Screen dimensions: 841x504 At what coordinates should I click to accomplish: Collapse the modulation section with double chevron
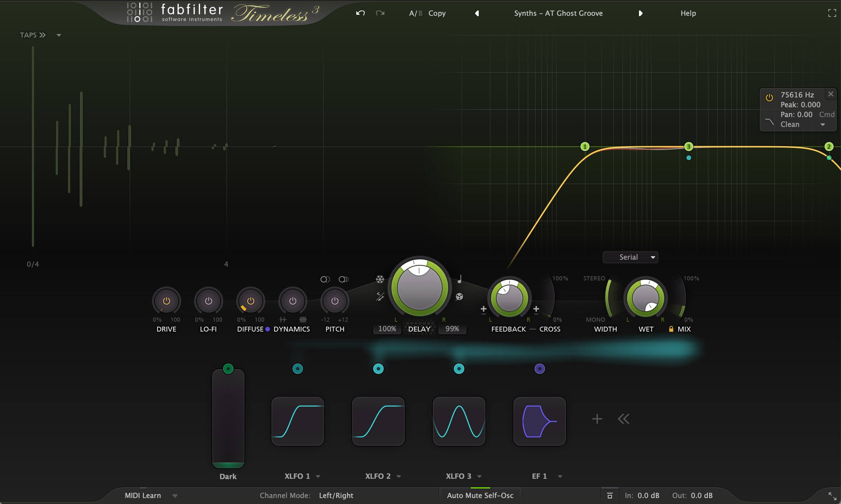[624, 419]
